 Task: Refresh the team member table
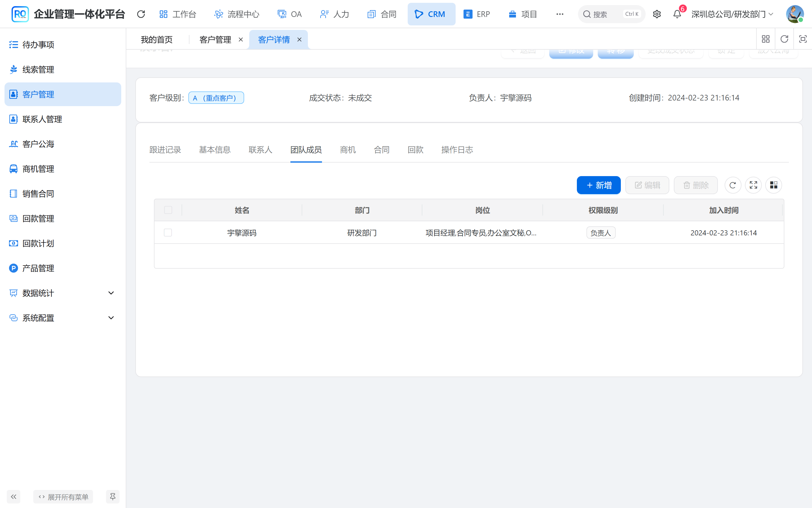pos(733,185)
